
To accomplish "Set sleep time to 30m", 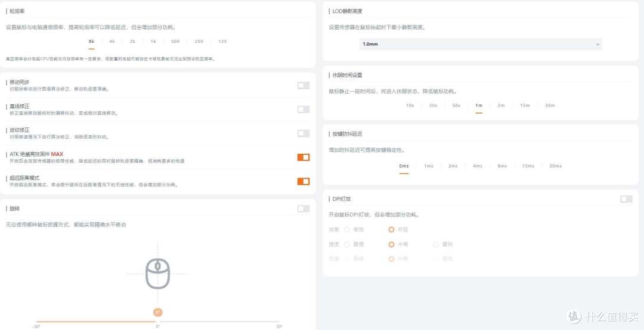I will [x=550, y=105].
